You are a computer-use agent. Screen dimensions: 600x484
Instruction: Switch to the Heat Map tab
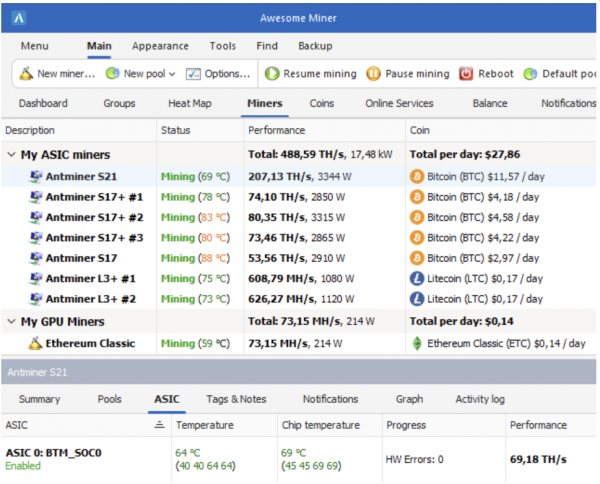tap(189, 103)
